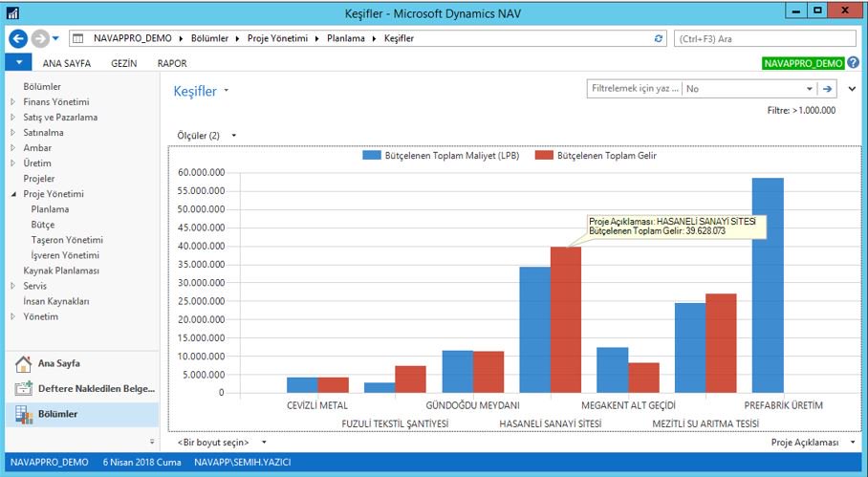Image resolution: width=868 pixels, height=477 pixels.
Task: Select Projeler in navigation tree
Action: coord(39,179)
